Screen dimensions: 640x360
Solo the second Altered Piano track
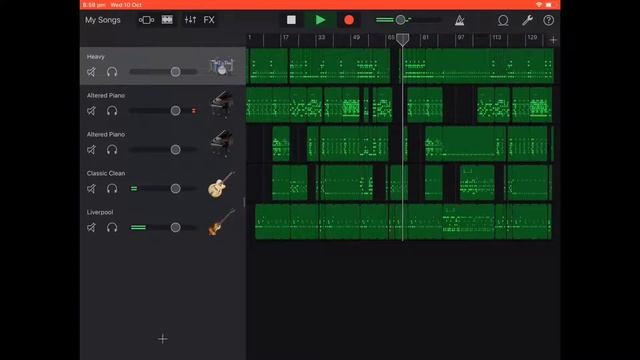(x=112, y=150)
